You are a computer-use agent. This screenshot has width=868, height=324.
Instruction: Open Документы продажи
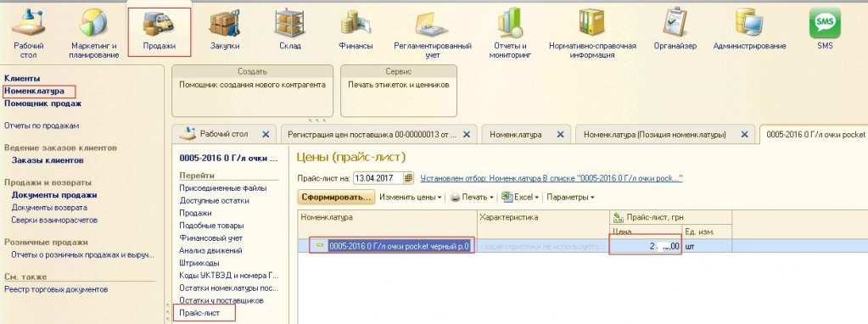pos(54,195)
